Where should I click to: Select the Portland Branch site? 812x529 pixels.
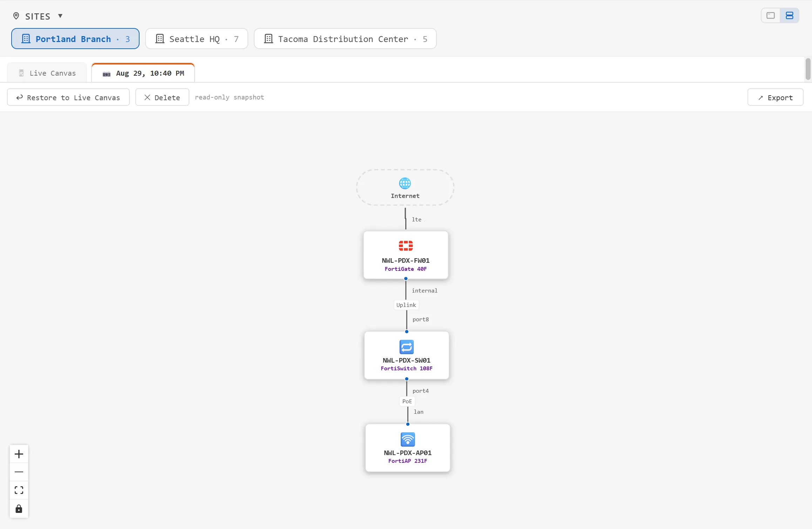point(75,39)
